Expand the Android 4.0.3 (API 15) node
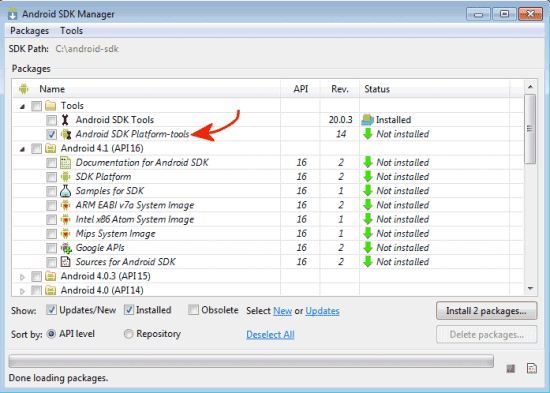Image resolution: width=550 pixels, height=393 pixels. (22, 277)
